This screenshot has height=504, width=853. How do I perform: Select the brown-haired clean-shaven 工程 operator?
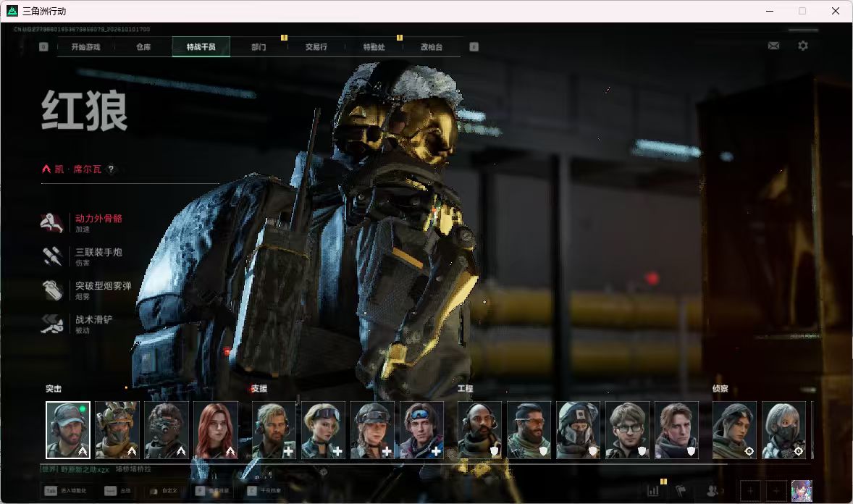tap(677, 430)
